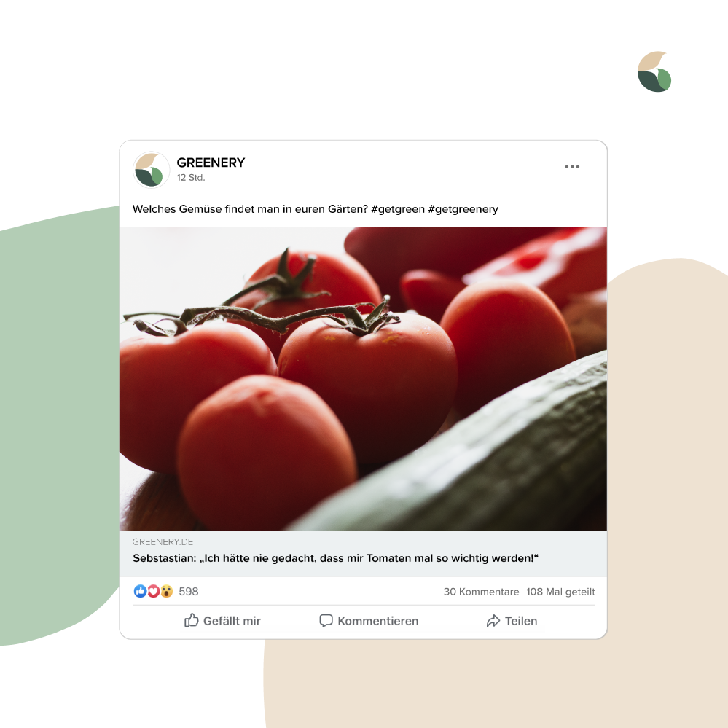Click the blue thumbs-up reaction icon
This screenshot has width=728, height=728.
(140, 591)
